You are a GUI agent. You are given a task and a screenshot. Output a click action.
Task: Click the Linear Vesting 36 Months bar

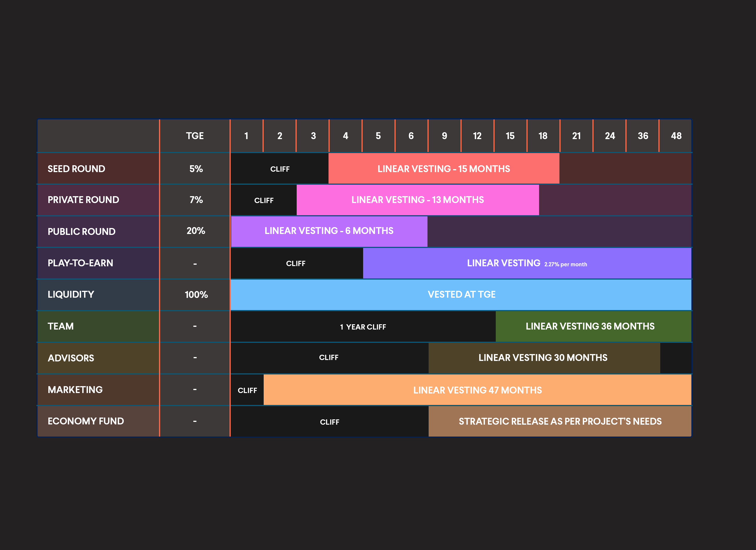[x=590, y=326]
